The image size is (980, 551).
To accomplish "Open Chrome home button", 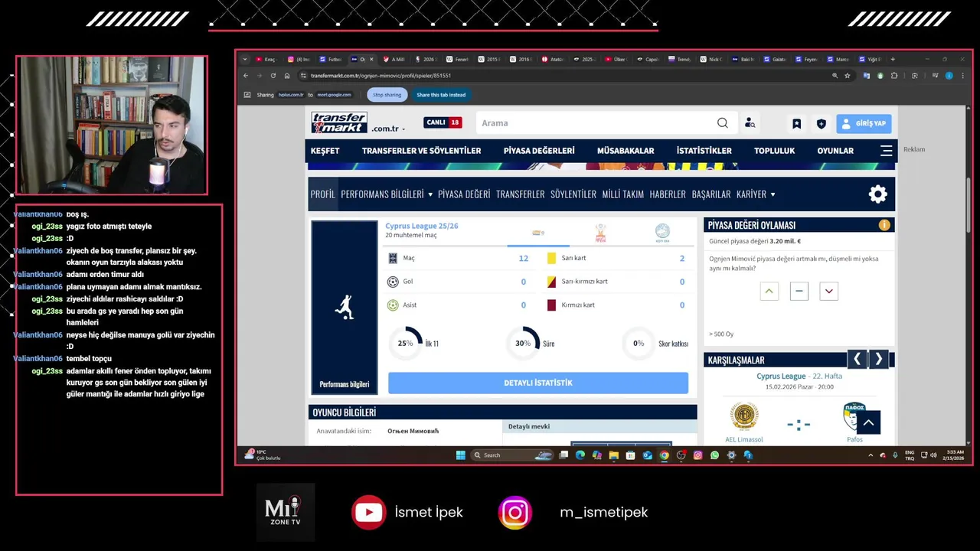I will (287, 76).
